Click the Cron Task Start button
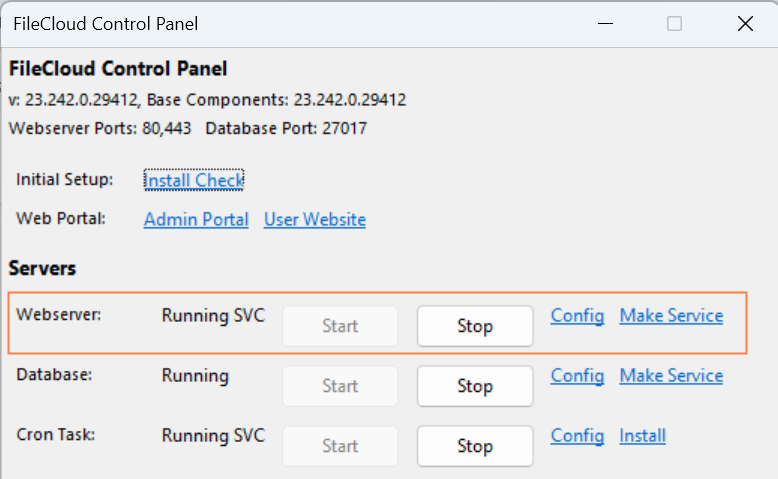778x479 pixels. click(340, 446)
